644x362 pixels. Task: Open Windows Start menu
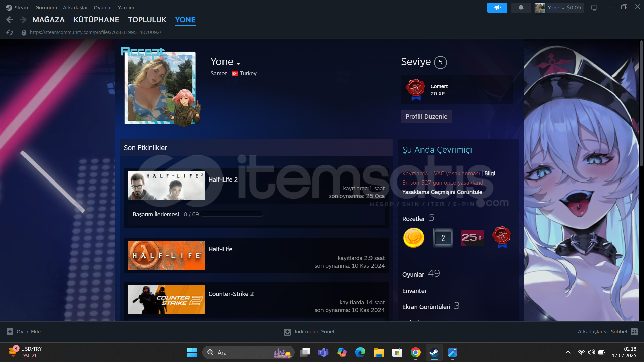[192, 353]
